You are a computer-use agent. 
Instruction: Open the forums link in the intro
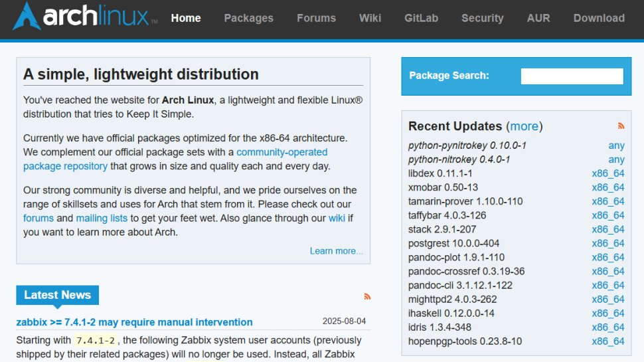pyautogui.click(x=39, y=218)
